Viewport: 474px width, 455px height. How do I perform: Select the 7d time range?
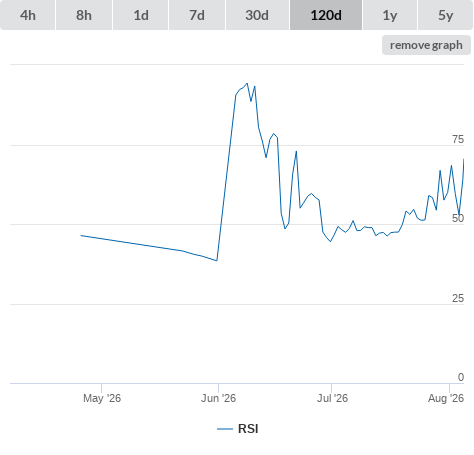197,15
